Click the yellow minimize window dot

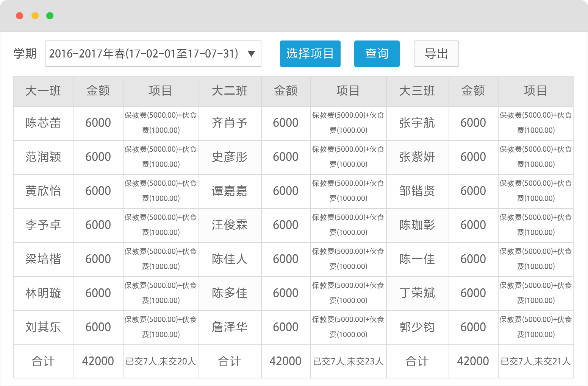35,16
